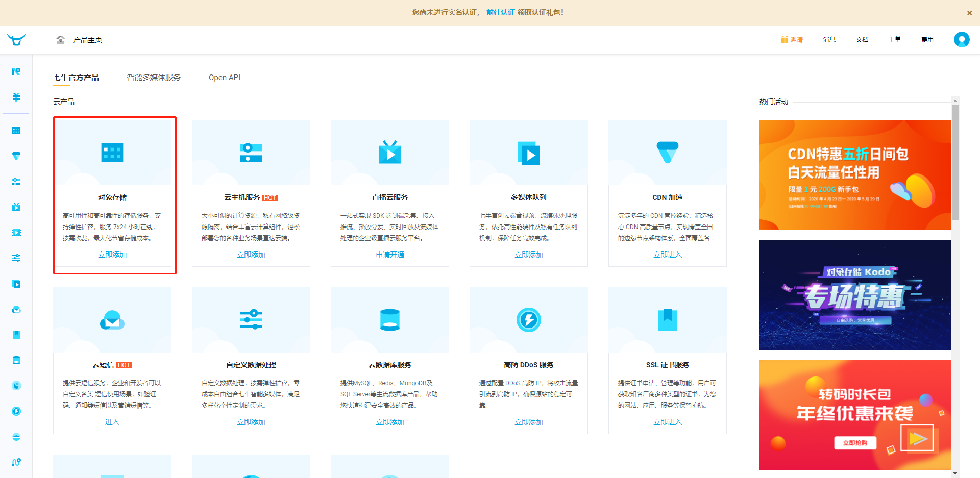980x478 pixels.
Task: Click the SSL 证书服务 bookmark icon
Action: point(668,320)
